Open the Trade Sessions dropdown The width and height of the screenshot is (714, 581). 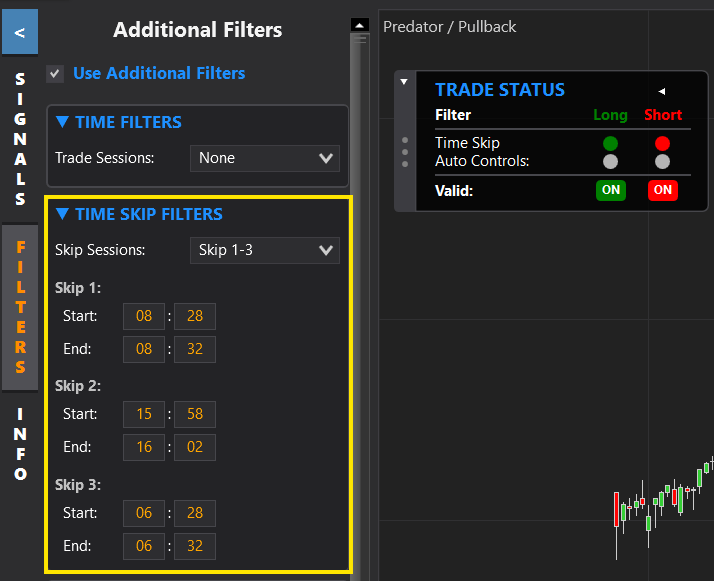pos(265,158)
